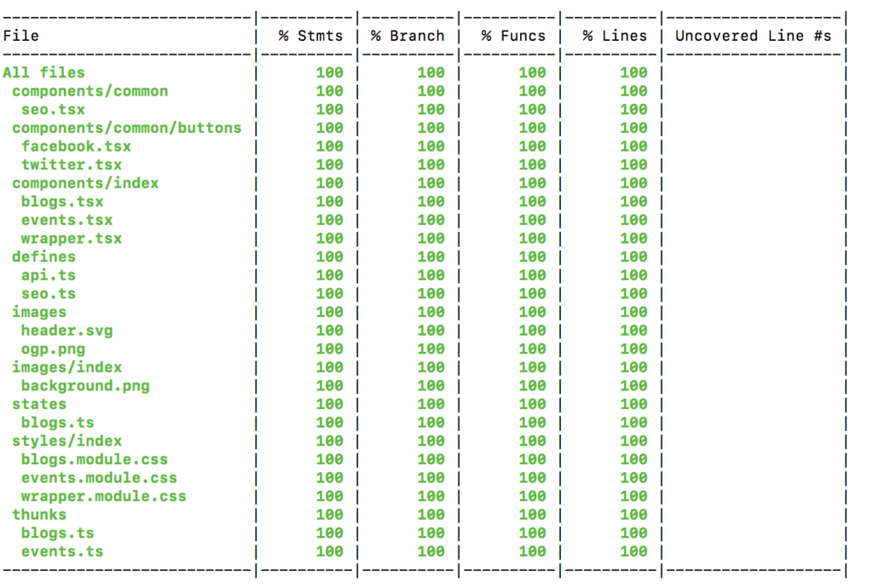Select the "wrapper.tsx" file name
873x588 pixels.
(72, 238)
